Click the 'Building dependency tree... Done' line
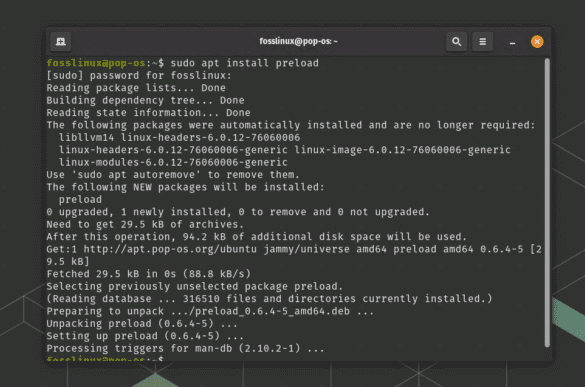 click(145, 100)
